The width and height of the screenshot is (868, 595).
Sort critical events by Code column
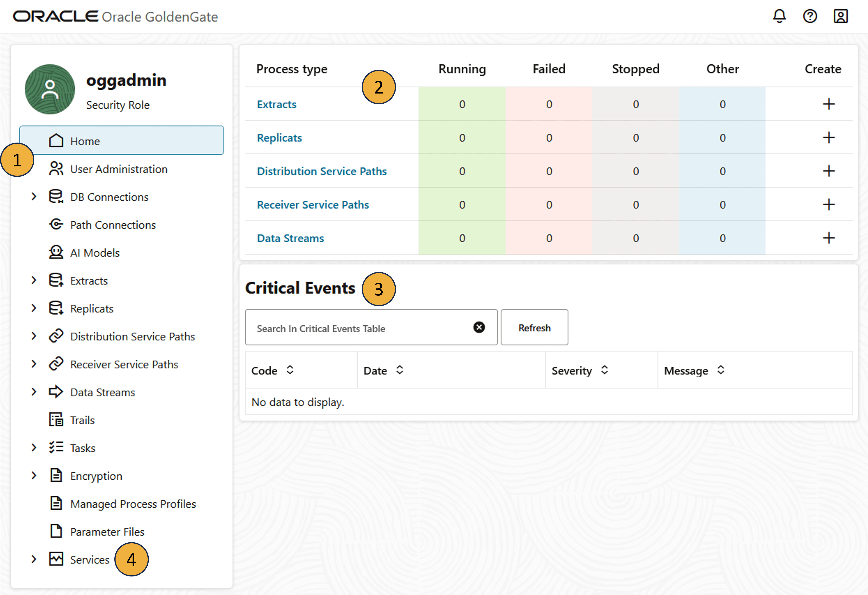(x=290, y=370)
